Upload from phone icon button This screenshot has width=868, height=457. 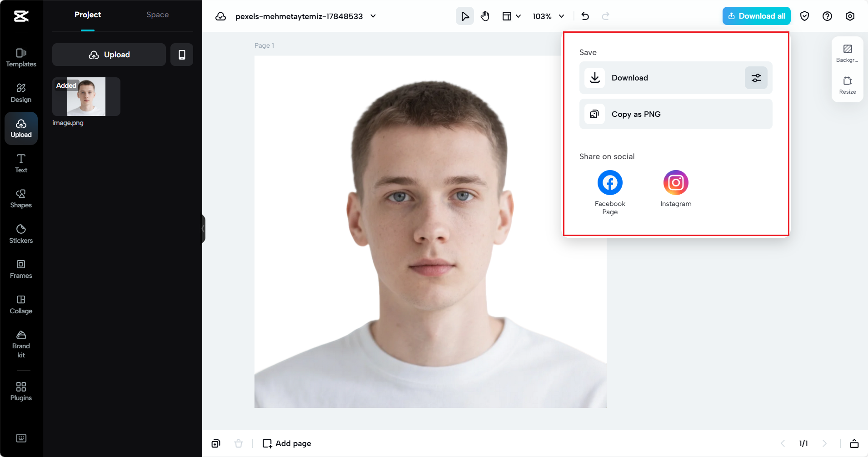pos(182,55)
